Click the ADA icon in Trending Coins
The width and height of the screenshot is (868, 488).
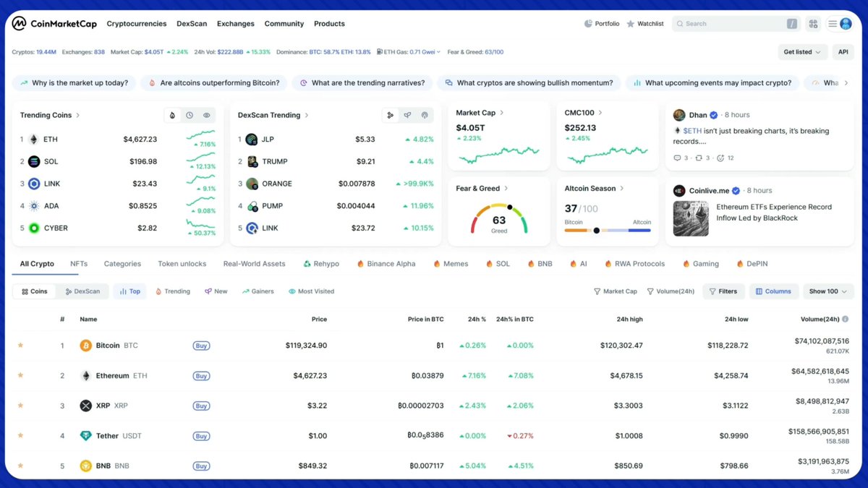click(x=34, y=206)
